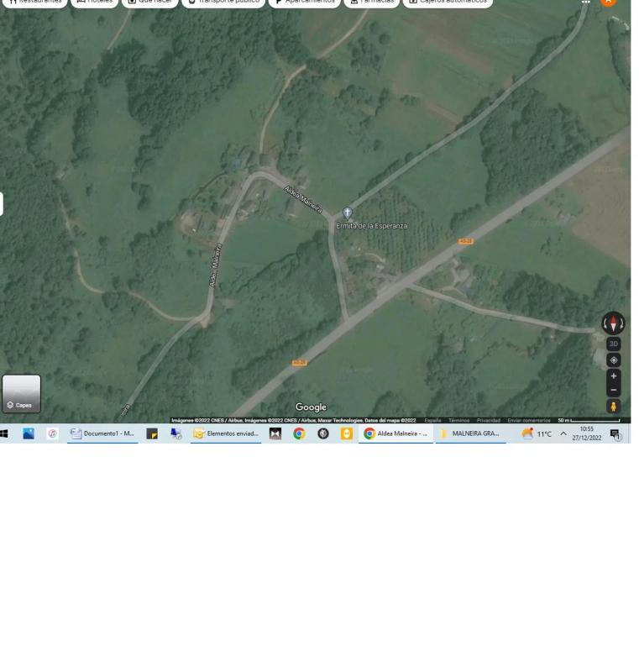Open the Términos link in the footer
The width and height of the screenshot is (639, 672).
(x=458, y=420)
